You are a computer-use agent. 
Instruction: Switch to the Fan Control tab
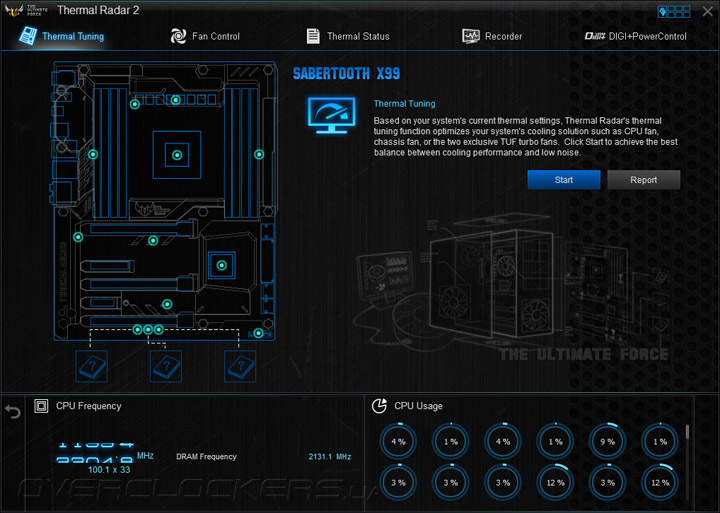tap(205, 36)
